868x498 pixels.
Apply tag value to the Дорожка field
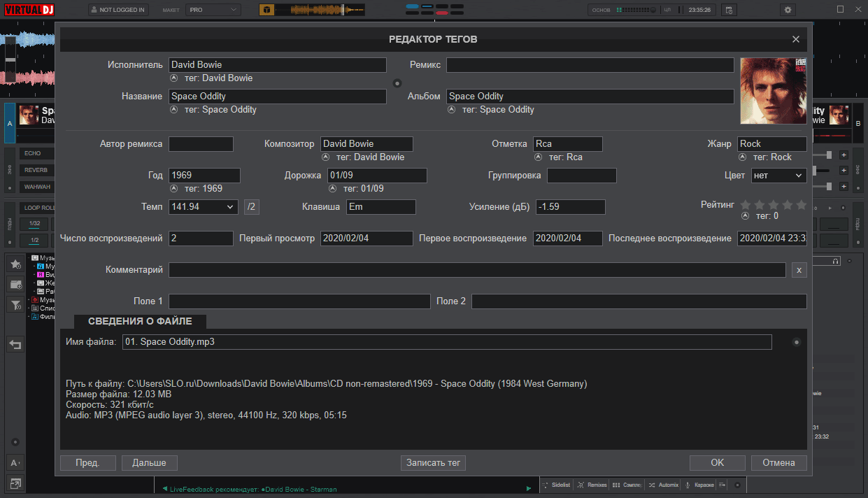pos(333,189)
